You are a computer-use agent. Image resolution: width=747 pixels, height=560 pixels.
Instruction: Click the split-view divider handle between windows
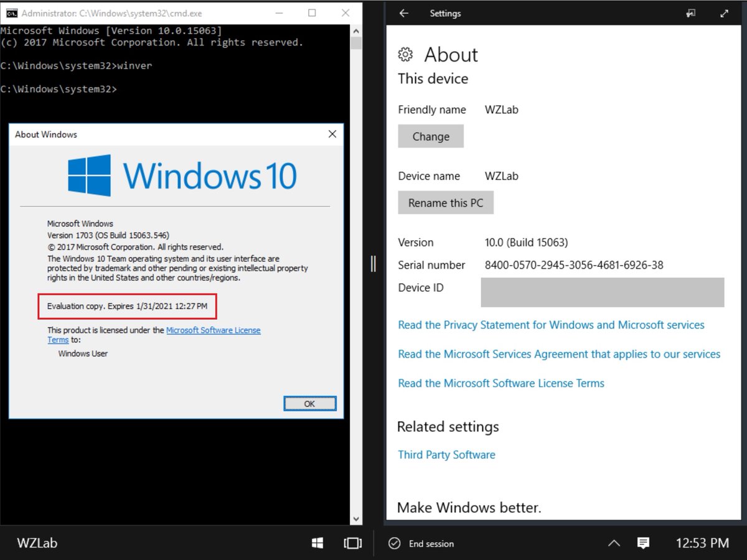374,263
